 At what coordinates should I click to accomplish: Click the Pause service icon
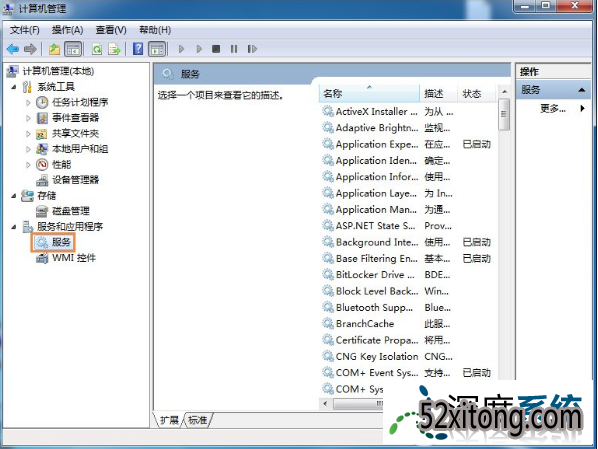pyautogui.click(x=234, y=49)
